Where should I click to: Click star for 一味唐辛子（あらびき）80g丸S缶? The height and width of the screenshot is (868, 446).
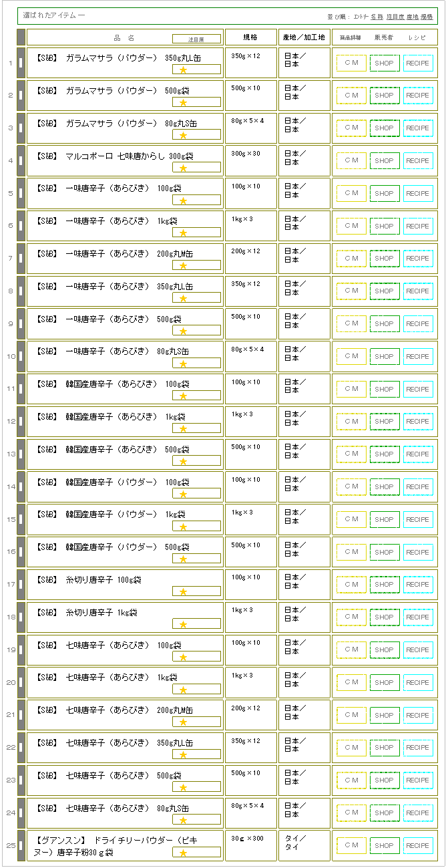pyautogui.click(x=183, y=364)
